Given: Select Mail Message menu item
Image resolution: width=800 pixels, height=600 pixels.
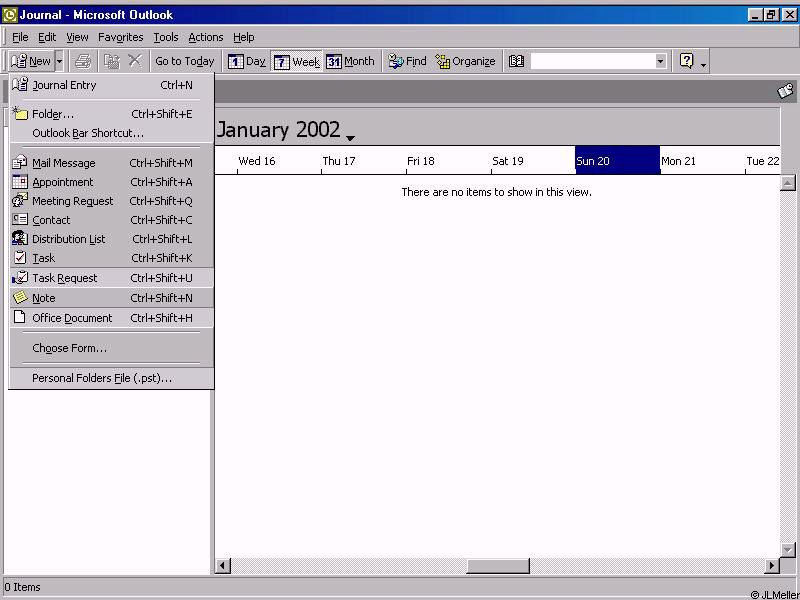Looking at the screenshot, I should click(111, 163).
